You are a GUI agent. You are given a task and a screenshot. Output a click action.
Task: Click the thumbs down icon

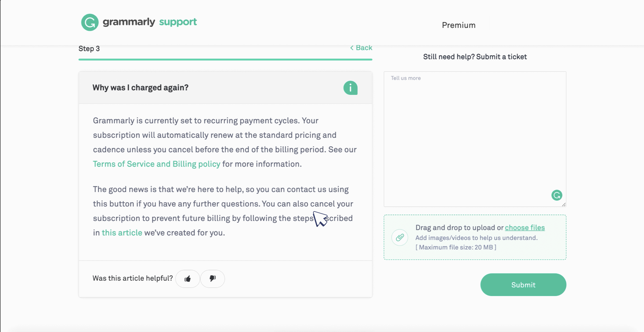pos(213,279)
